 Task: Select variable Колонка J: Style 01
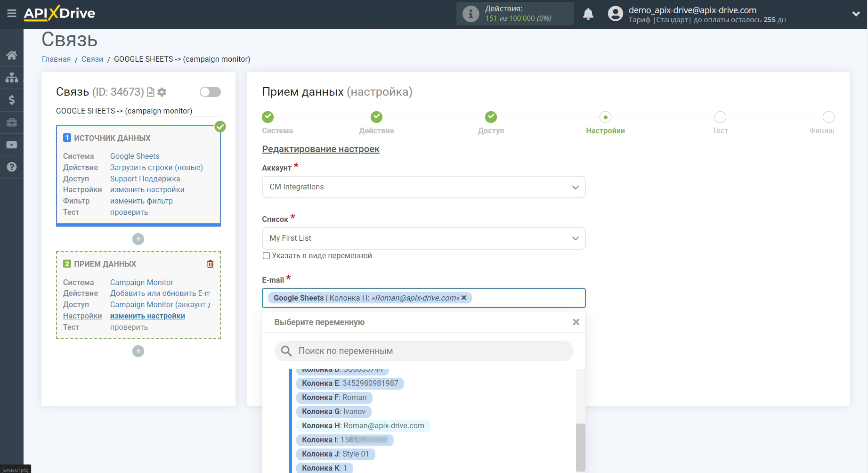pos(335,454)
